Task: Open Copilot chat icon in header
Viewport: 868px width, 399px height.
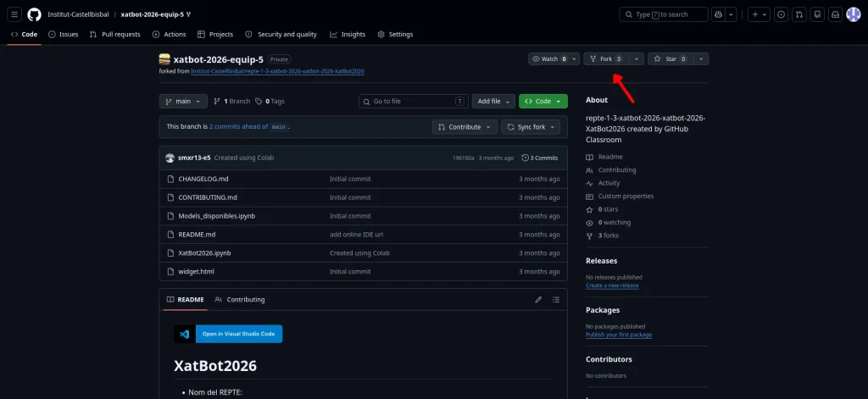Action: [x=719, y=14]
